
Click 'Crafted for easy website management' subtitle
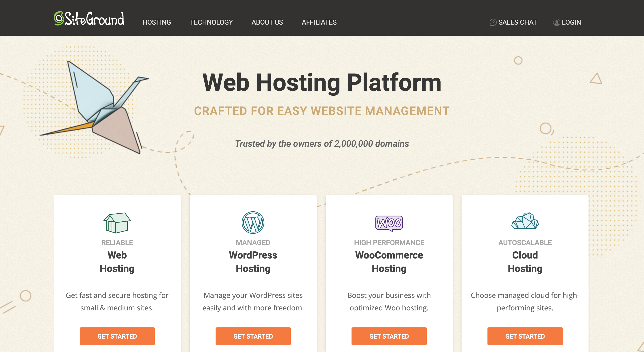click(322, 111)
